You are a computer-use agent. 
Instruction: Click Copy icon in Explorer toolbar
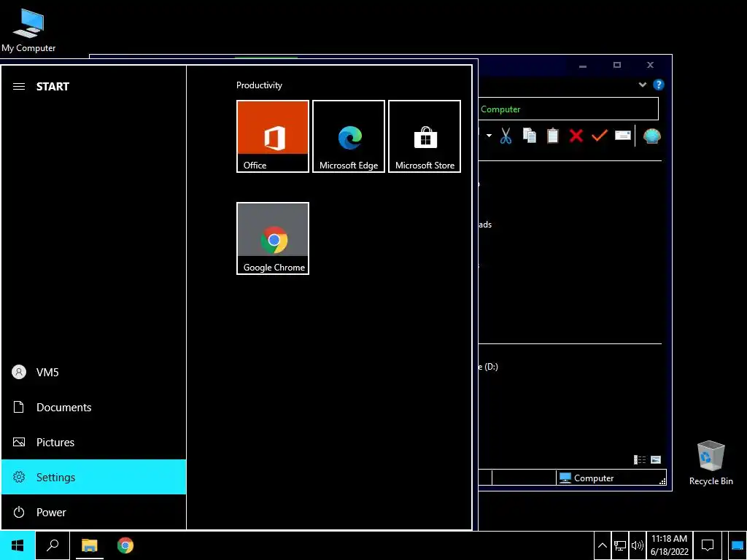[530, 136]
